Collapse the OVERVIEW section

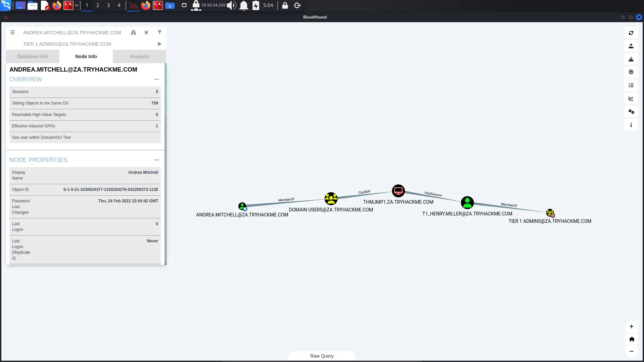pyautogui.click(x=156, y=79)
